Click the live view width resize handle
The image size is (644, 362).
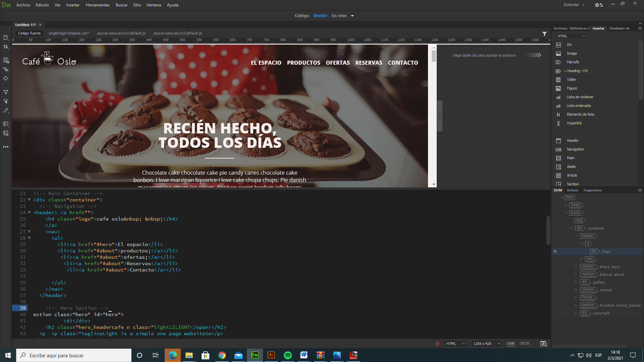pos(440,116)
